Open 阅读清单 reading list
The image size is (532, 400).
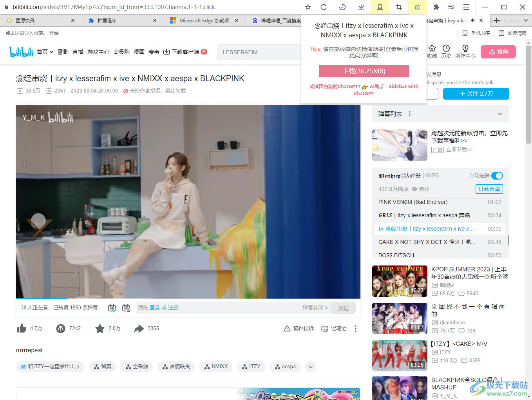pos(512,33)
